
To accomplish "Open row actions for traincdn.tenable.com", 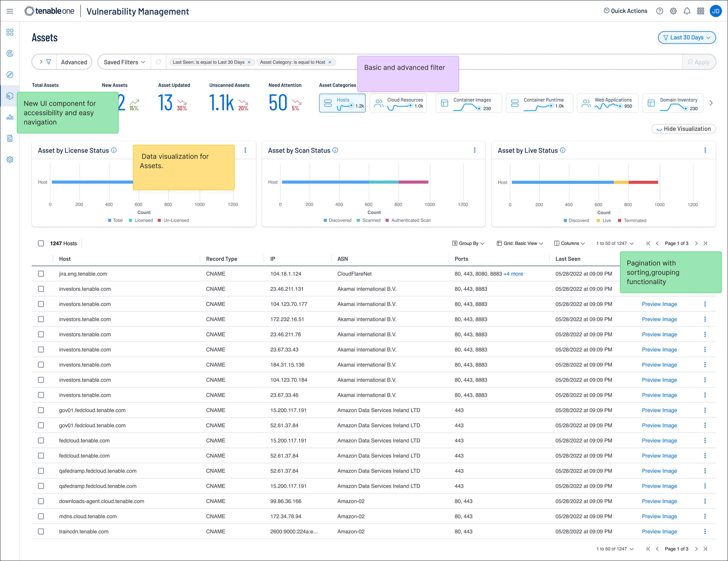I will point(705,531).
